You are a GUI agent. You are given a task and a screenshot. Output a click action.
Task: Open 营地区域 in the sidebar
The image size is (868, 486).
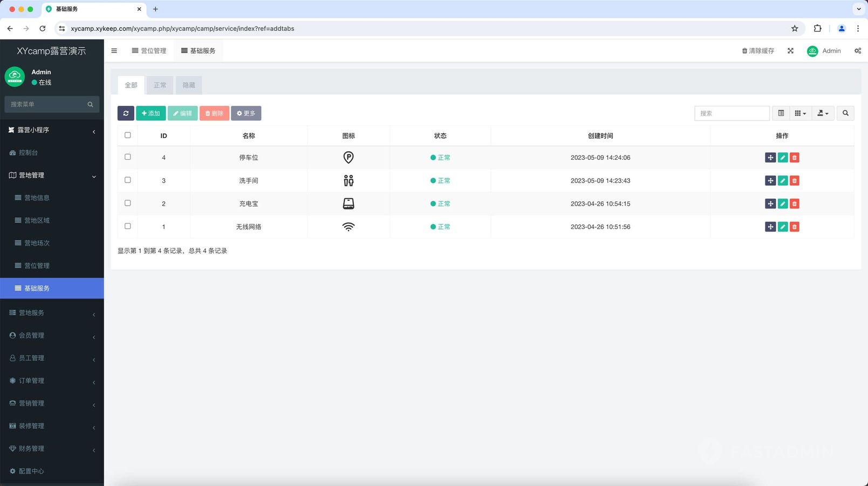coord(37,220)
